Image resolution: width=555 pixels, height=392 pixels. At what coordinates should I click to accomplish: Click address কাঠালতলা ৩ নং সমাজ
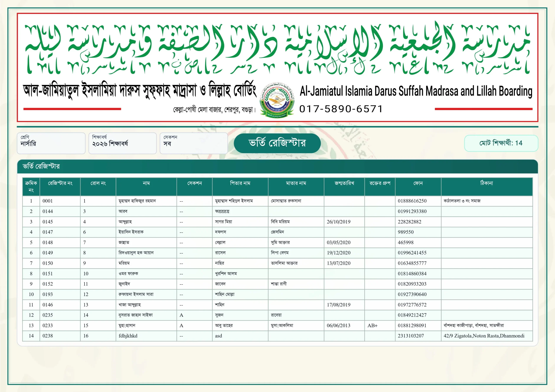coord(462,201)
